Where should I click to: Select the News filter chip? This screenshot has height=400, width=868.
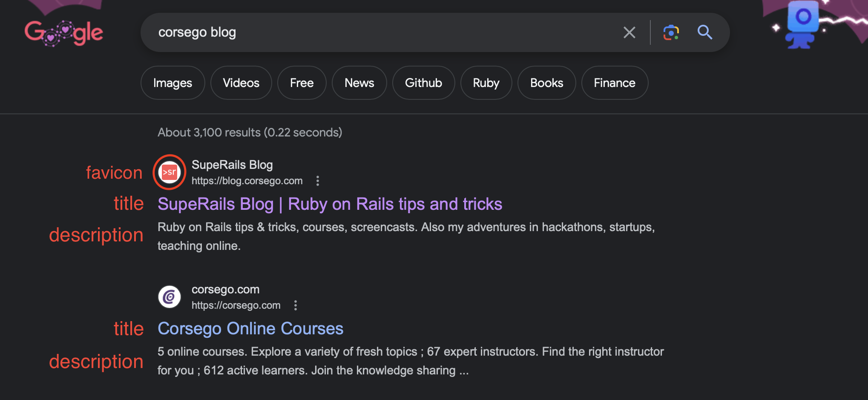(359, 83)
